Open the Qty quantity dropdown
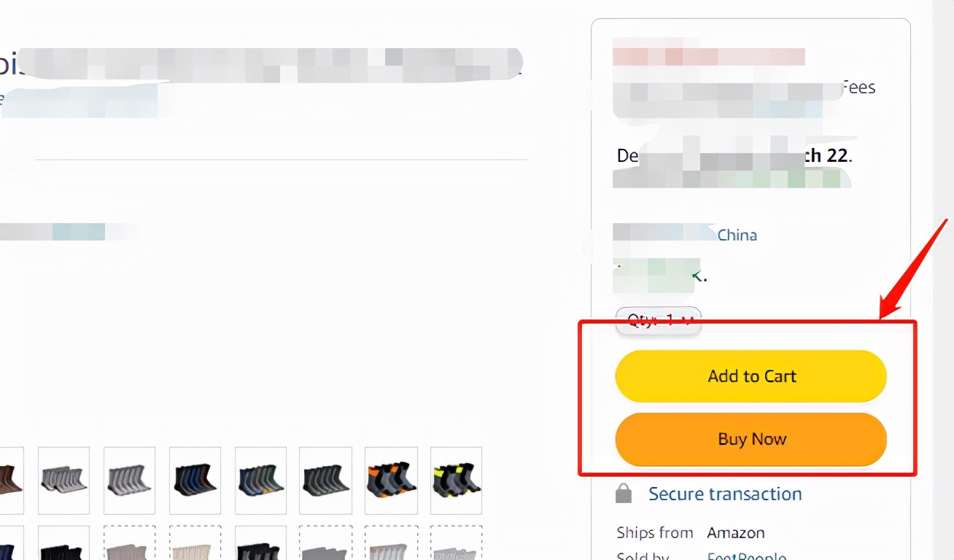This screenshot has height=560, width=954. [659, 320]
